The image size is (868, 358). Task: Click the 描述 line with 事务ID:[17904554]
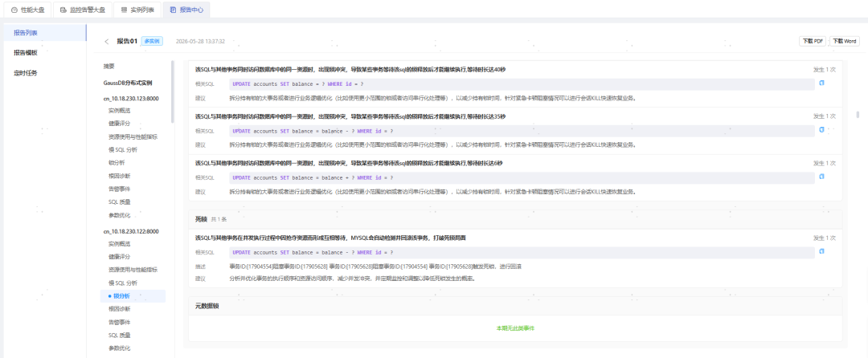375,266
